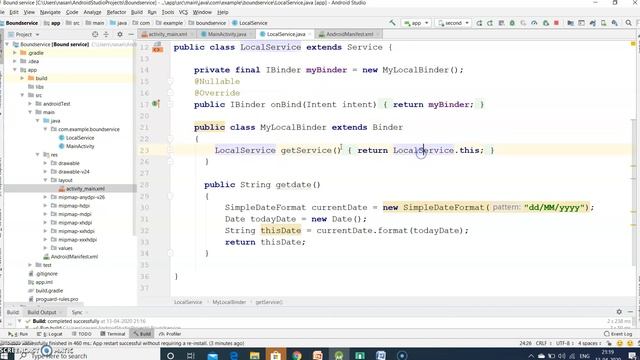Open the Run tool window button
Screen dimensions: 640x360
point(18,334)
